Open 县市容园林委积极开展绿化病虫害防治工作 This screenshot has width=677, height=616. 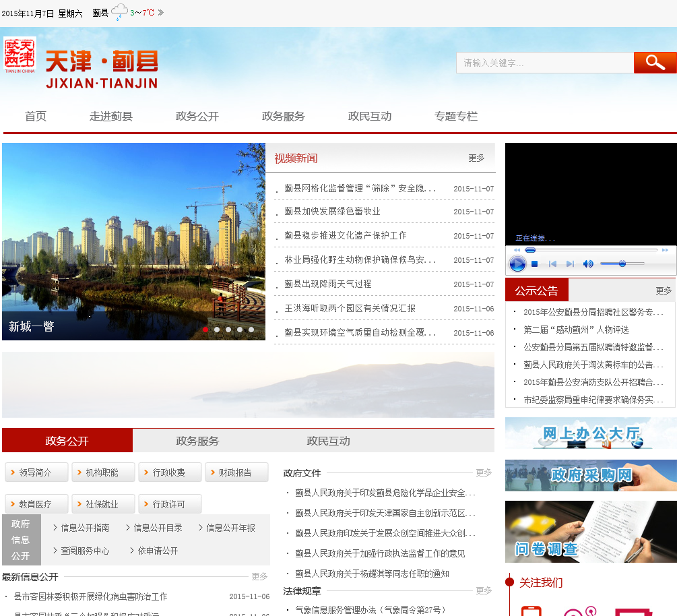(90, 596)
